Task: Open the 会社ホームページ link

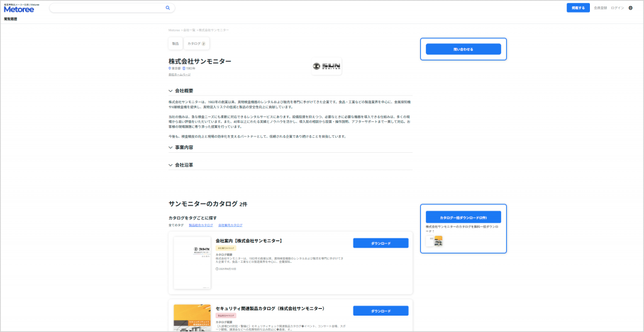Action: (179, 74)
